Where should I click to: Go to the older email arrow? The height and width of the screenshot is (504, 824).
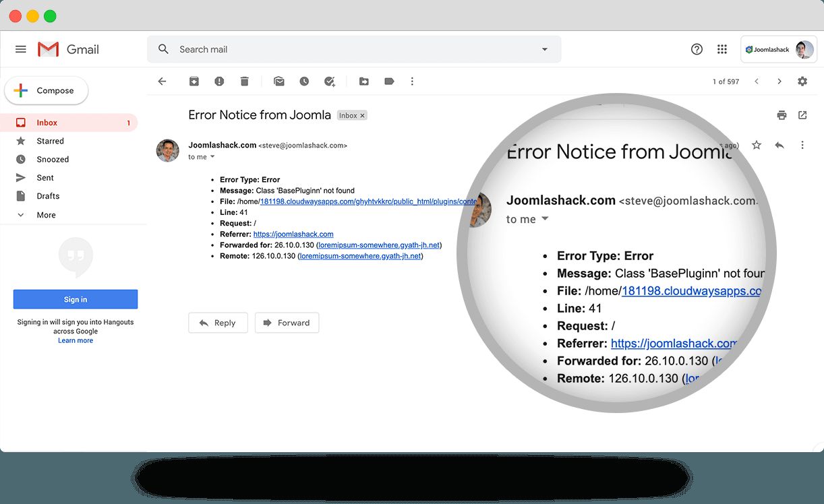(x=779, y=82)
